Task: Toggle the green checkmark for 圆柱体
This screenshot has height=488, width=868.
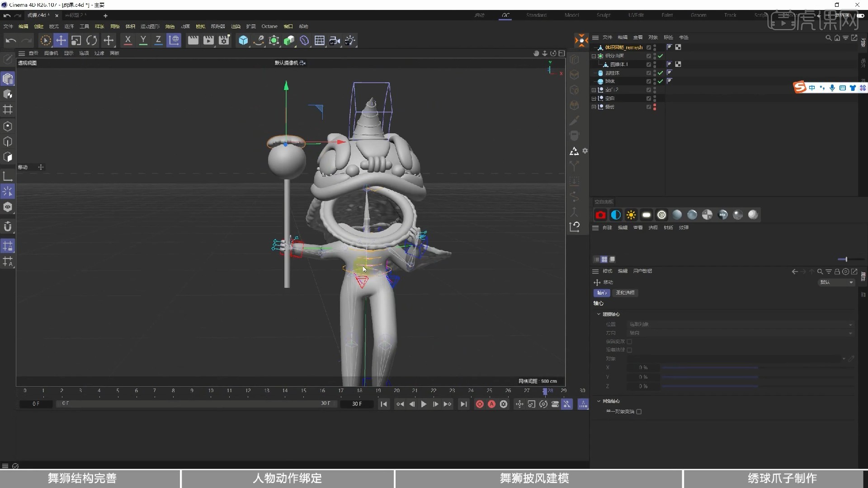Action: point(660,73)
